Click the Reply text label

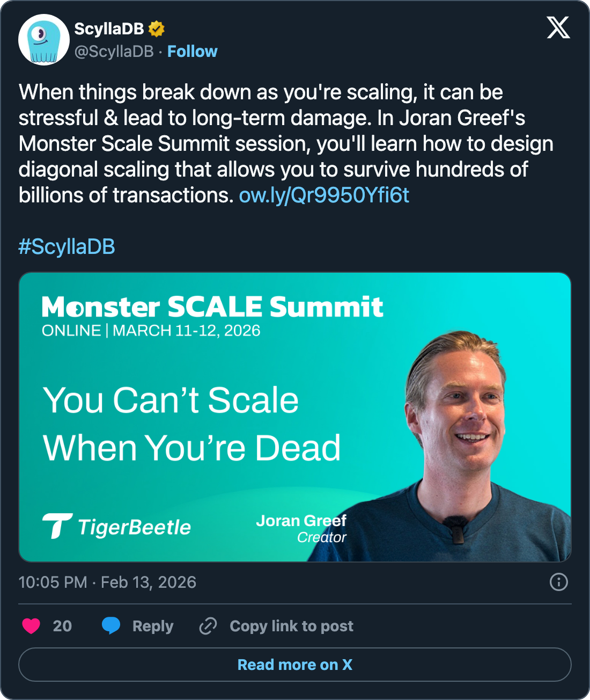tap(153, 626)
